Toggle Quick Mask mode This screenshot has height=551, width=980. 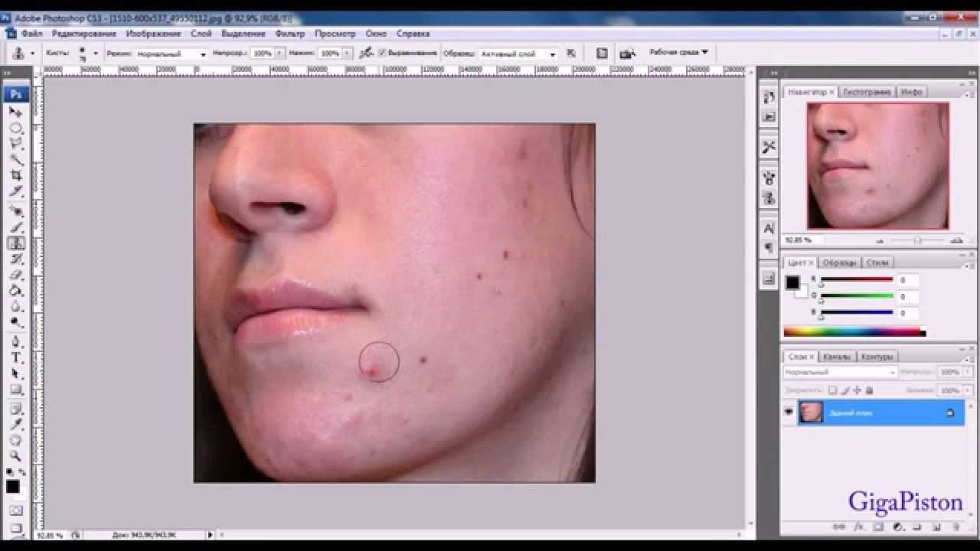pos(16,510)
